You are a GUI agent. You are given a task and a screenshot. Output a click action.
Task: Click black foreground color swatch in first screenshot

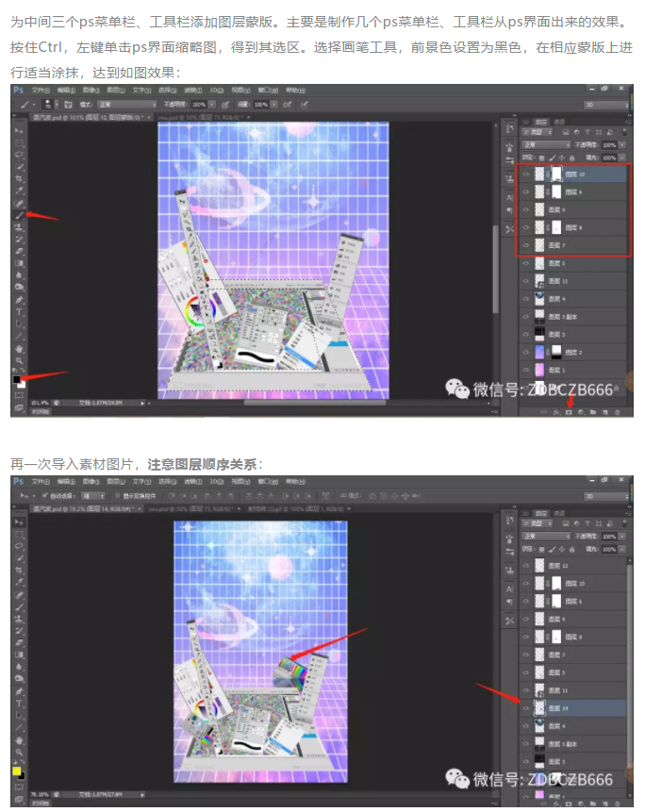pyautogui.click(x=17, y=379)
